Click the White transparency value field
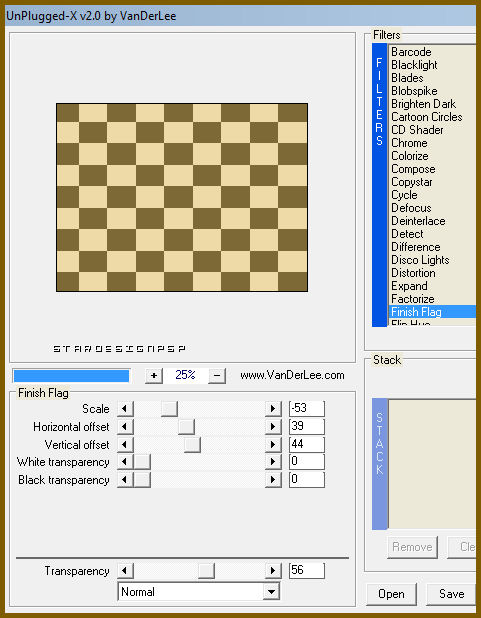The image size is (481, 618). pos(307,462)
